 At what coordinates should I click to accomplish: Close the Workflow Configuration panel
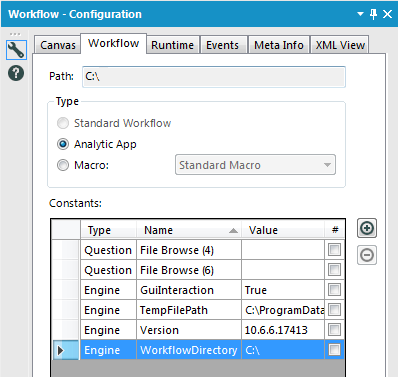click(x=387, y=14)
